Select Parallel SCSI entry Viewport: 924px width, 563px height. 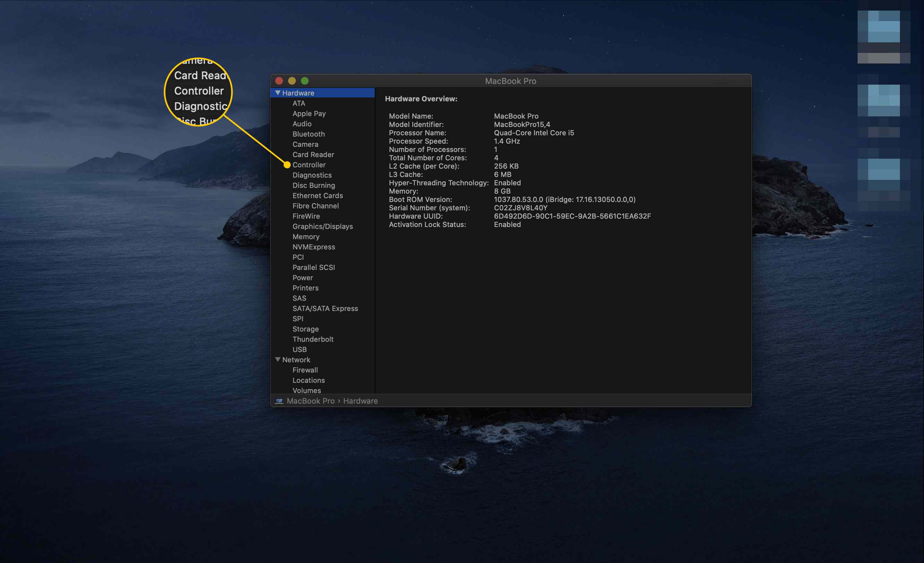(x=313, y=267)
